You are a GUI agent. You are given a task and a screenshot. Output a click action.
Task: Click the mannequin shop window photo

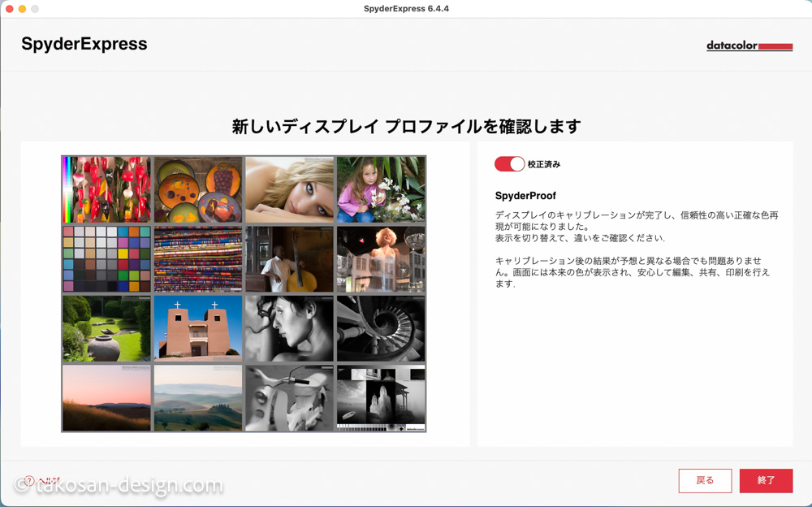[x=381, y=259]
